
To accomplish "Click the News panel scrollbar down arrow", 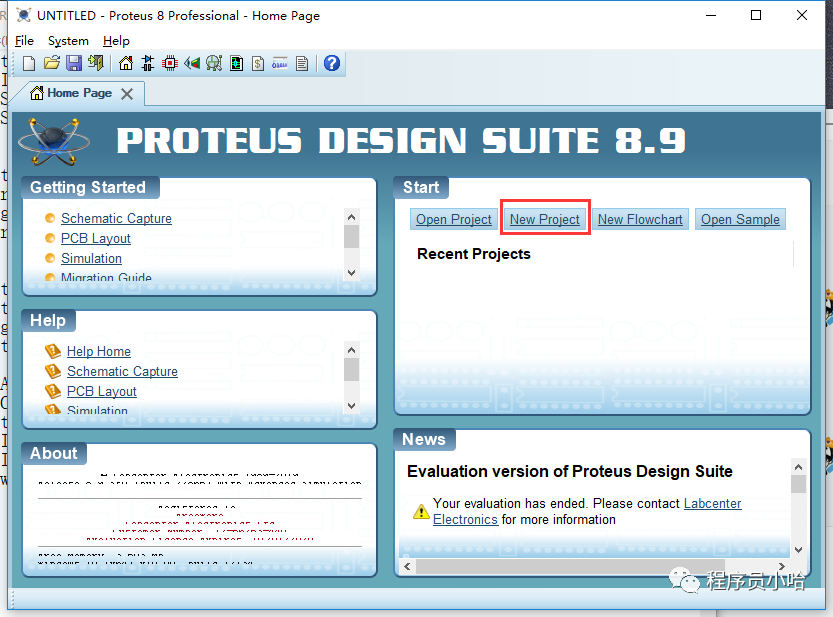I will [798, 550].
